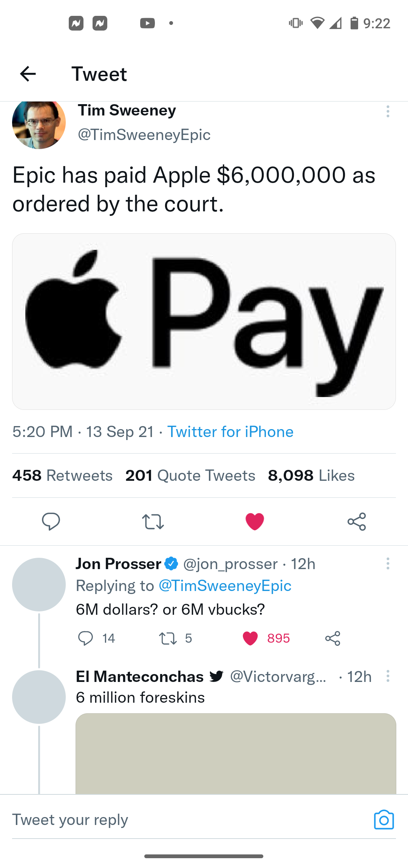Open @TimSweeneyEpic mention in reply

click(x=225, y=586)
